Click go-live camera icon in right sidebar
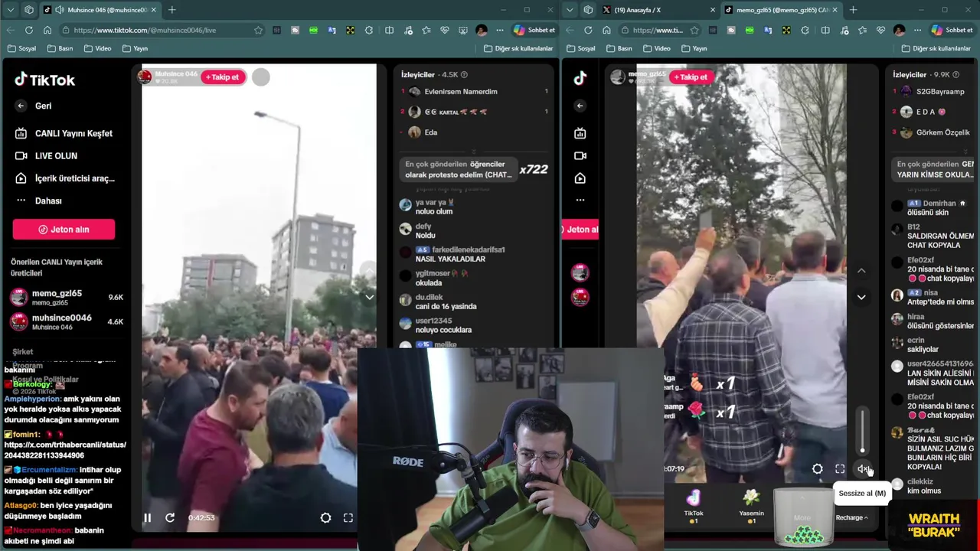This screenshot has width=980, height=551. click(580, 156)
